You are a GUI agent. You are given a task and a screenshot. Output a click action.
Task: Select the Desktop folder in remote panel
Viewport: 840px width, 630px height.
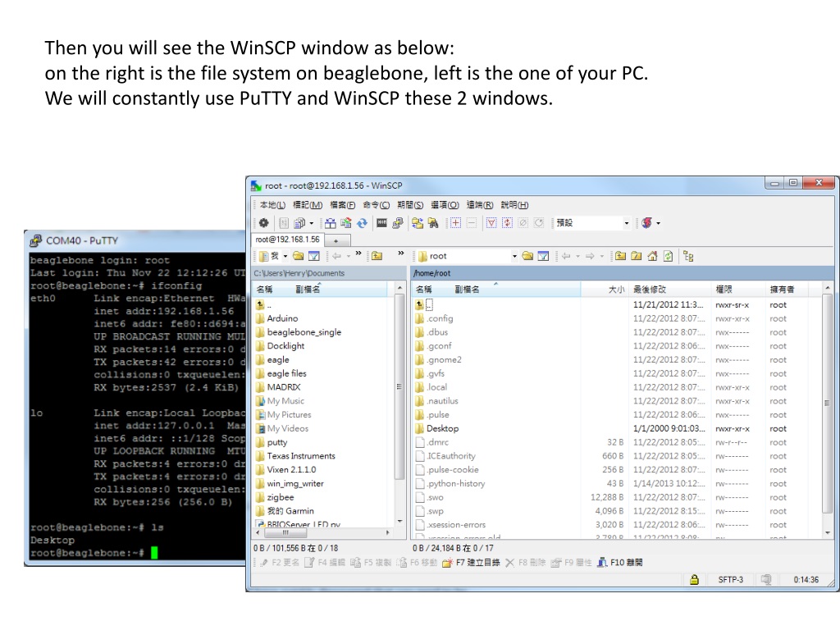coord(442,428)
